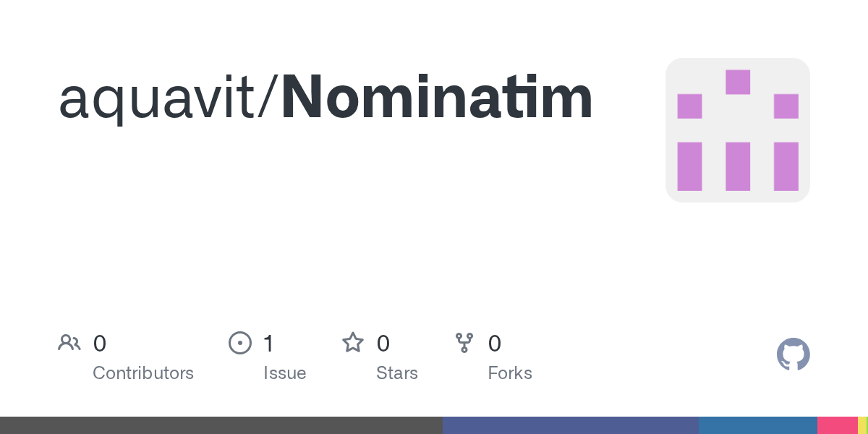Select the Forks label
Viewport: 868px width, 434px height.
coord(510,373)
